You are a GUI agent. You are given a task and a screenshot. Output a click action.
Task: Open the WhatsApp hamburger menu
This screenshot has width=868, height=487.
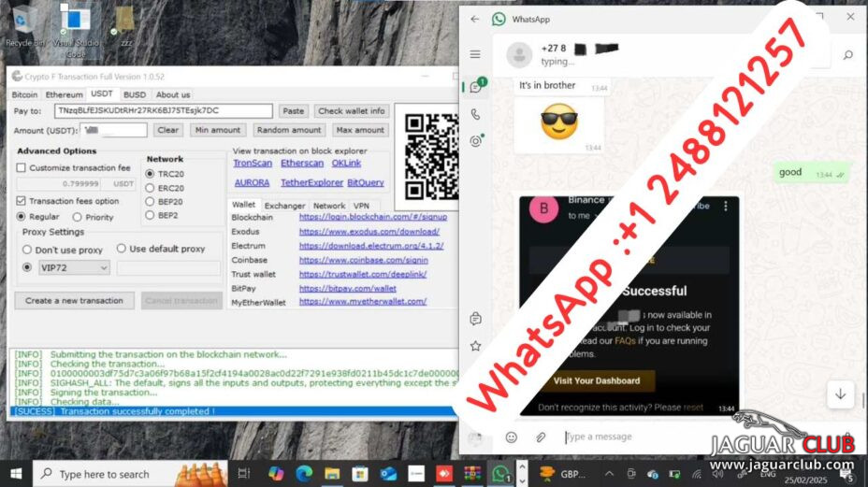475,55
